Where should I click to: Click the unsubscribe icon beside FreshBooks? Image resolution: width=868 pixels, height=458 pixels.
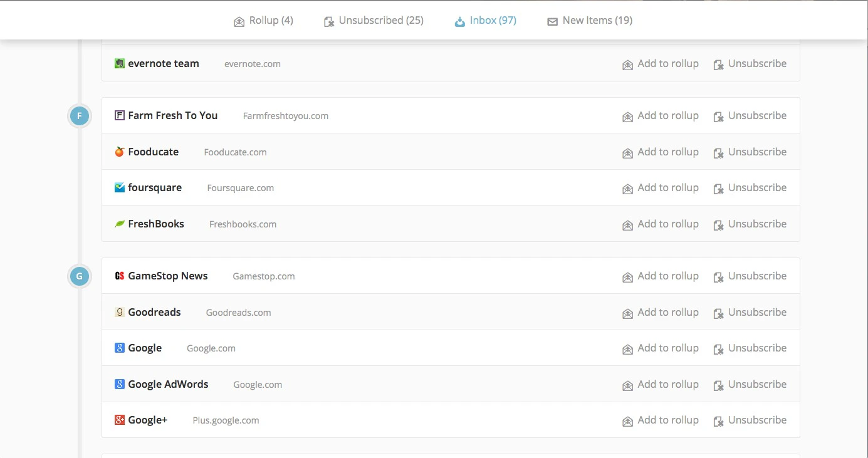(x=718, y=224)
